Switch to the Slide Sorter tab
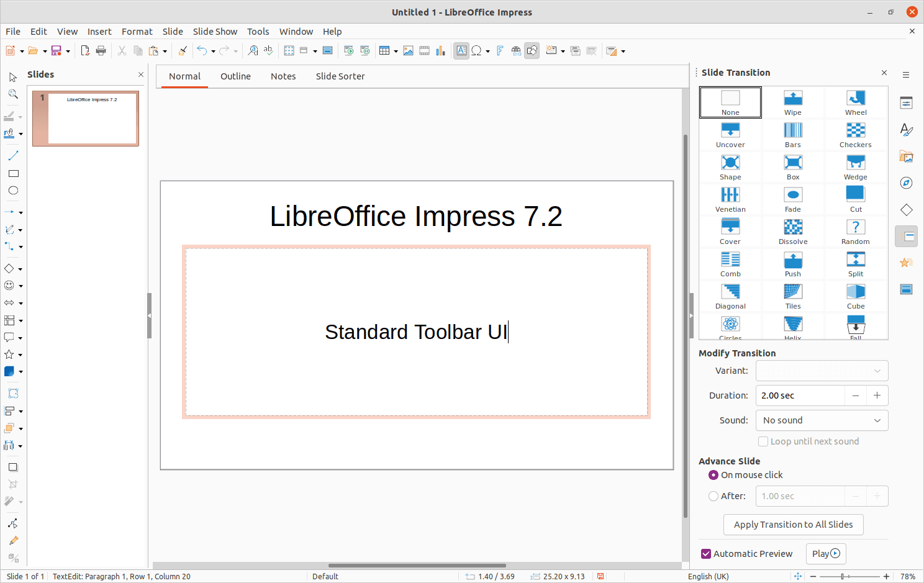Image resolution: width=924 pixels, height=583 pixels. click(x=340, y=76)
